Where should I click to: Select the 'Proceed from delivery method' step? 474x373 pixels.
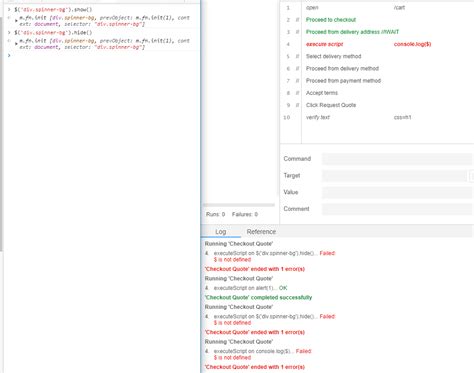coord(342,69)
